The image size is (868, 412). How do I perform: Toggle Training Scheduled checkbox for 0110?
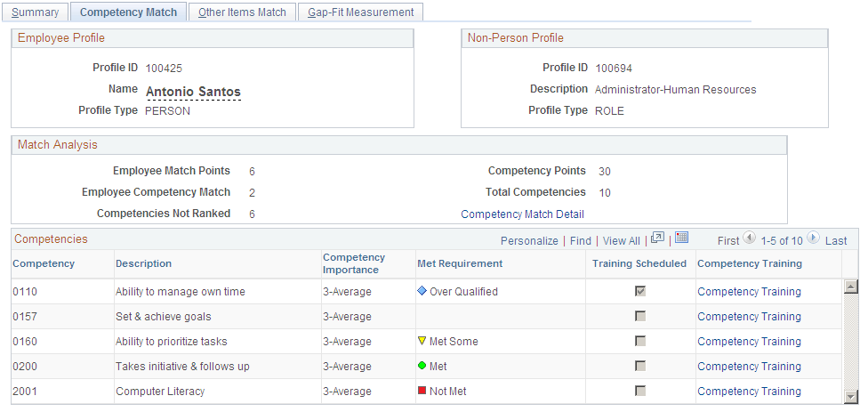click(x=640, y=291)
